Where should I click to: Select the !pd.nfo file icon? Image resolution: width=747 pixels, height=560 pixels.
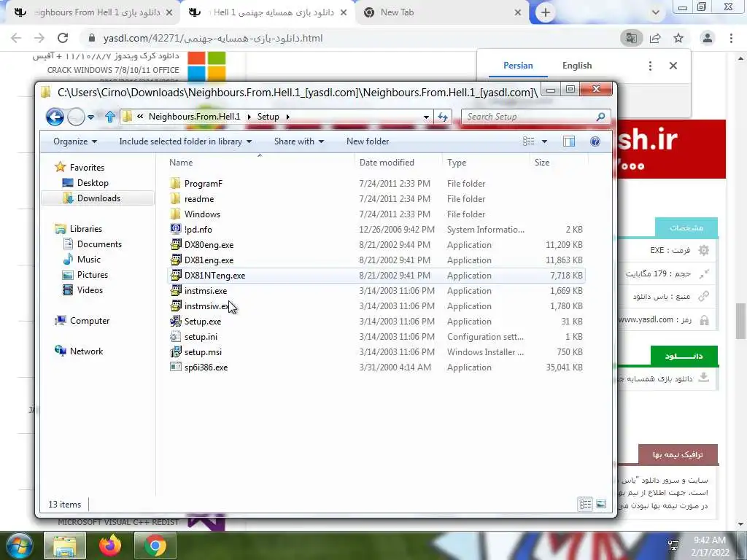point(175,229)
